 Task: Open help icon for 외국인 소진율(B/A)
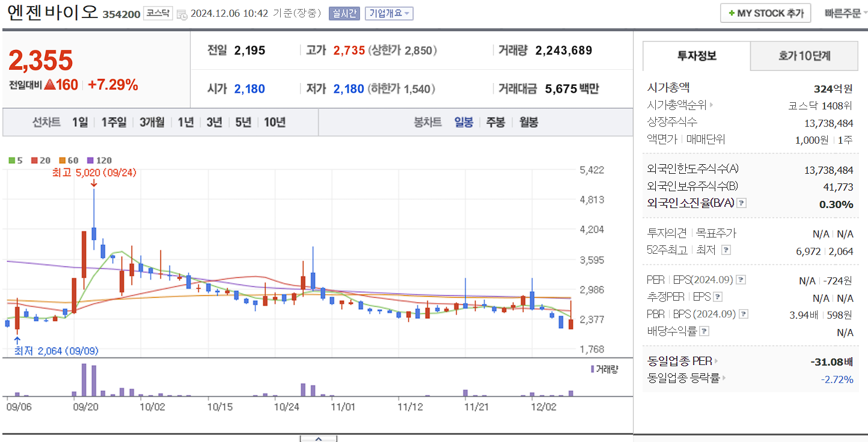741,203
